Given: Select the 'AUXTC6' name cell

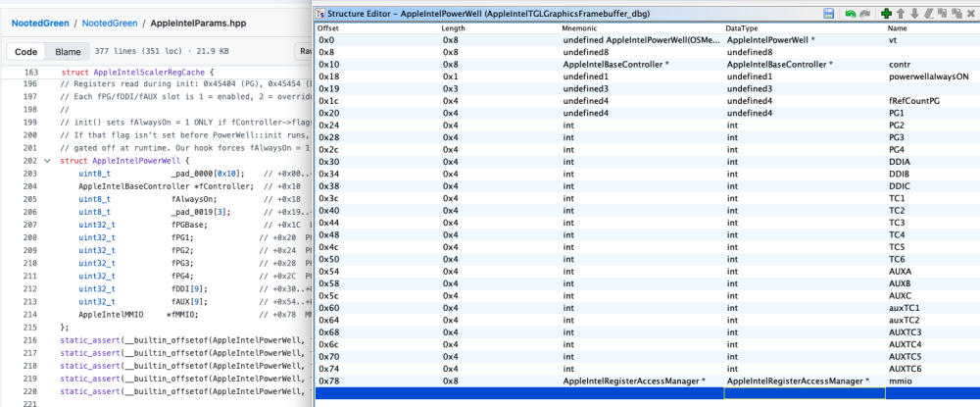Looking at the screenshot, I should 905,369.
